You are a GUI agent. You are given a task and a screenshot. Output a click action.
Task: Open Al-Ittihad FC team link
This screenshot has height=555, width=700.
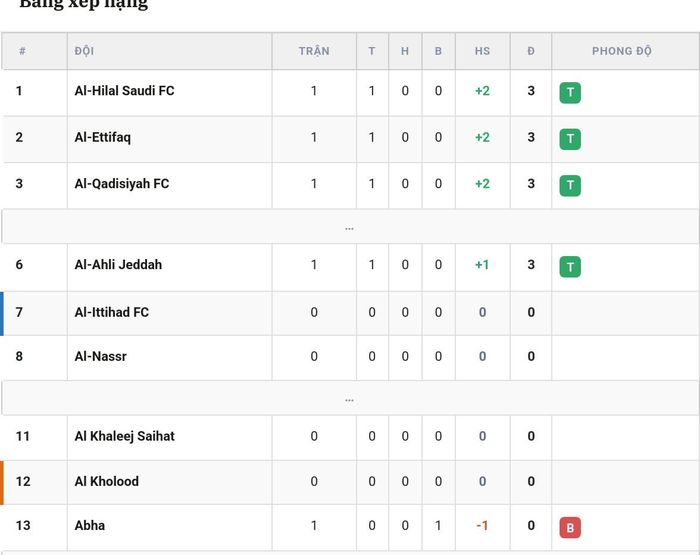click(x=112, y=312)
